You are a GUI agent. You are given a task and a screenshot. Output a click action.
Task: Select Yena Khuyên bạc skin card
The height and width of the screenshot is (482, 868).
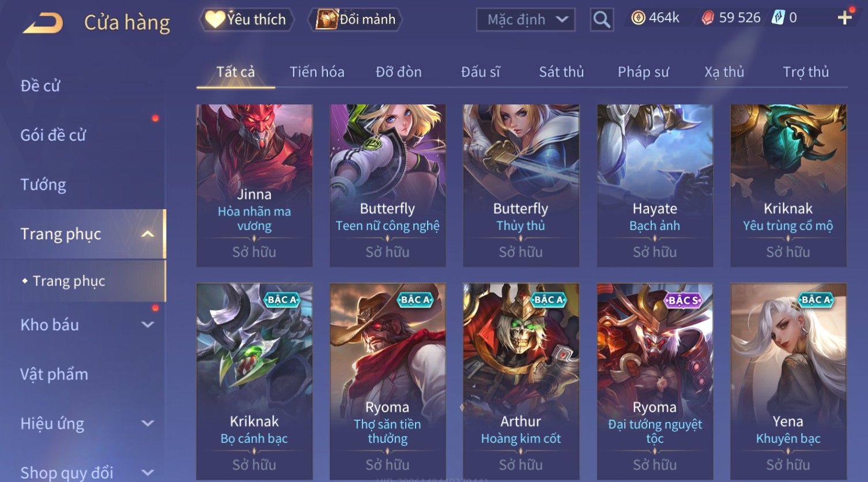pos(788,381)
